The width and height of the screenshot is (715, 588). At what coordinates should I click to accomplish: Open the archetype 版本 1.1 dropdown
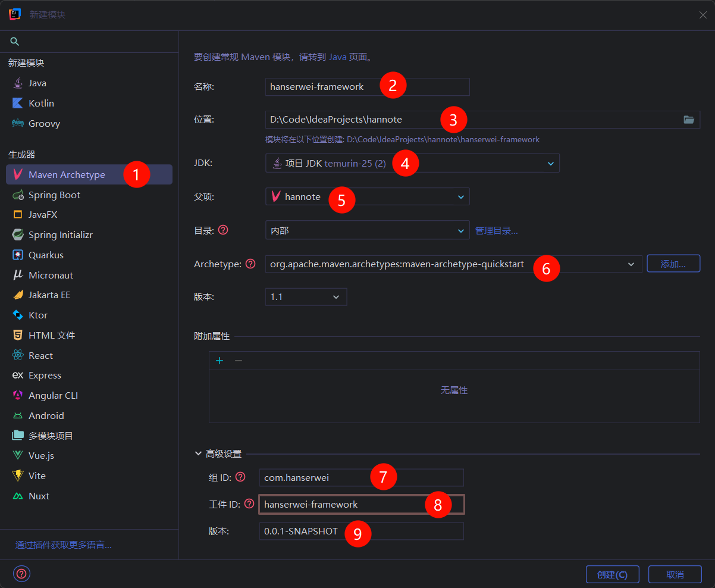pyautogui.click(x=336, y=297)
